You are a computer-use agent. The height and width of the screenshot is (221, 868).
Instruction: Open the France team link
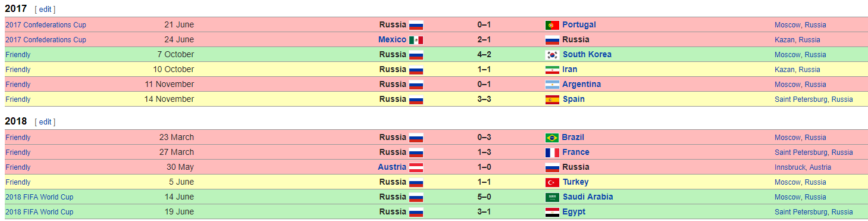point(576,152)
